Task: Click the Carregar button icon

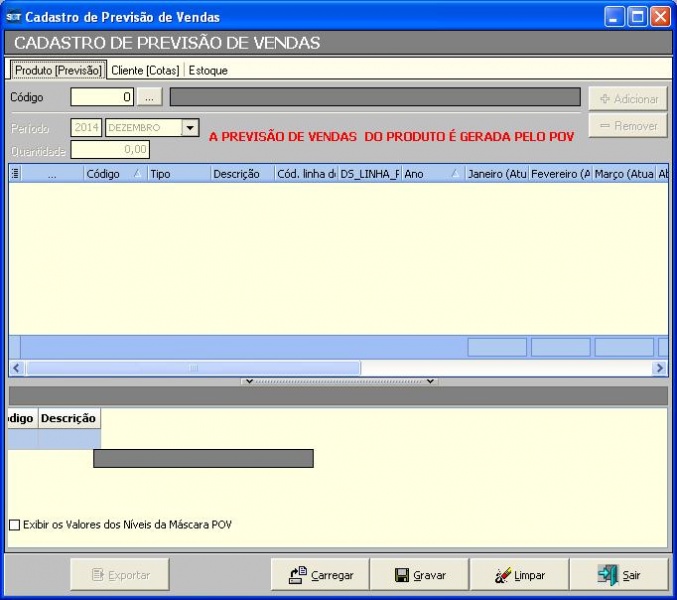Action: (297, 575)
